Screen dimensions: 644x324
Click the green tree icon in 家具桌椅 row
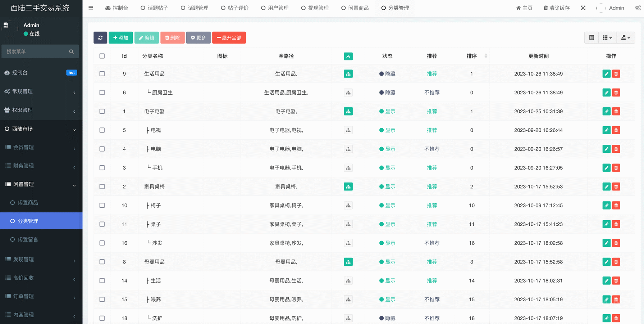click(348, 186)
